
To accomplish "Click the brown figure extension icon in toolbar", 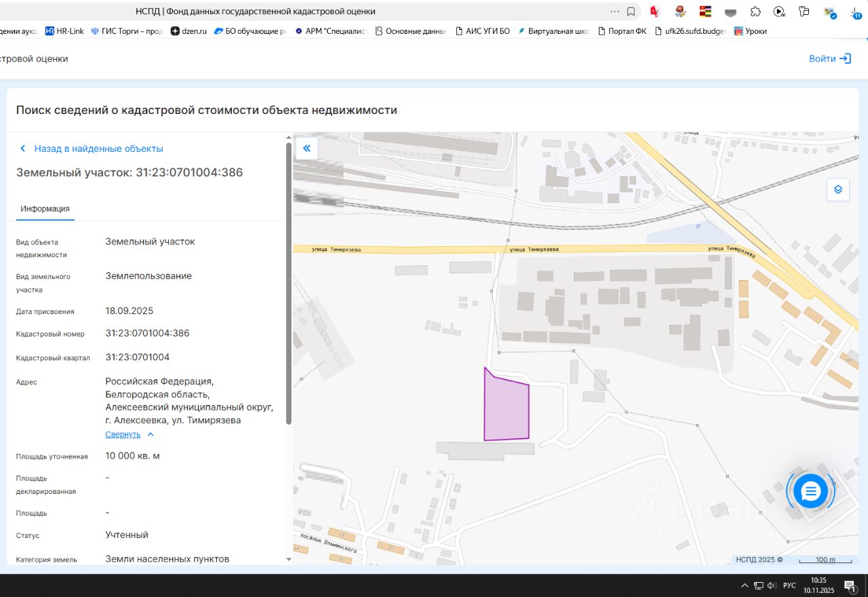I will [680, 12].
